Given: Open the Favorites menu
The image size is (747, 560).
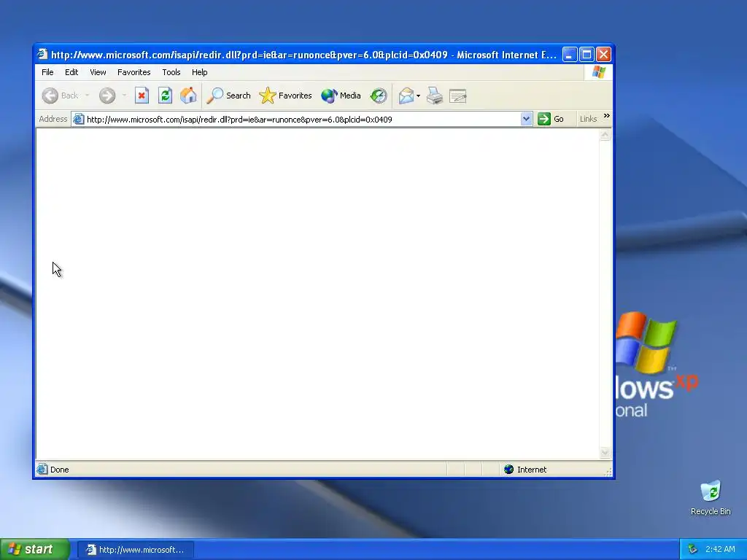Looking at the screenshot, I should 134,72.
